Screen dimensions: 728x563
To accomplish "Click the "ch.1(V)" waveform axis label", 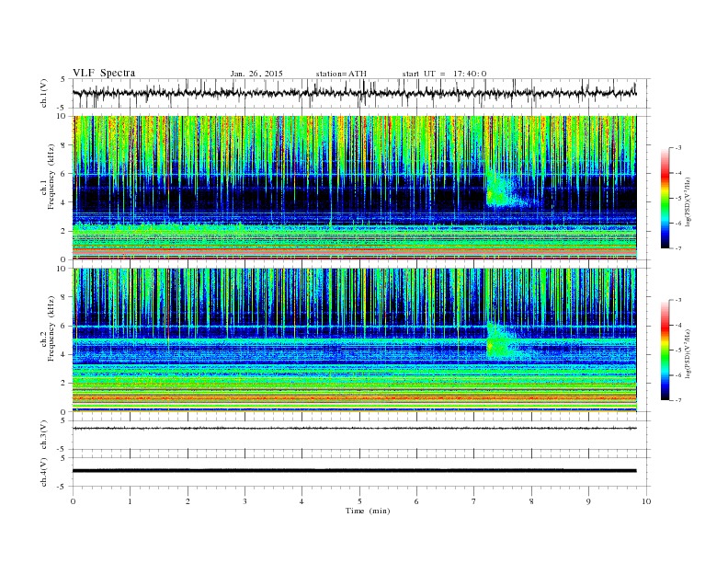I will click(x=43, y=94).
